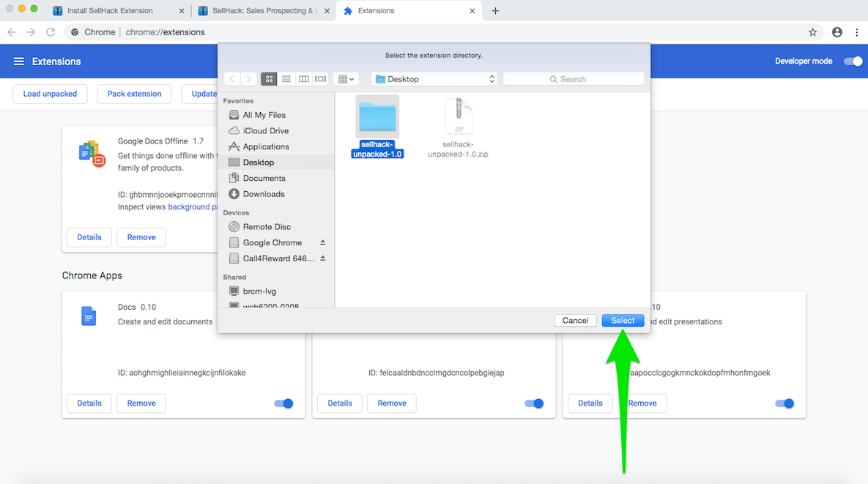Screen dimensions: 868x484
Task: Eject the Google Chrome disk
Action: click(323, 242)
